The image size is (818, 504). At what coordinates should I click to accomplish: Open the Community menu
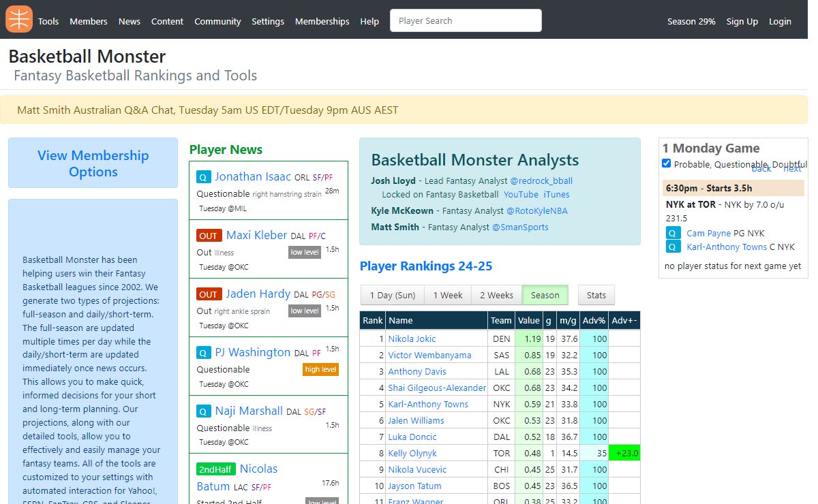217,21
